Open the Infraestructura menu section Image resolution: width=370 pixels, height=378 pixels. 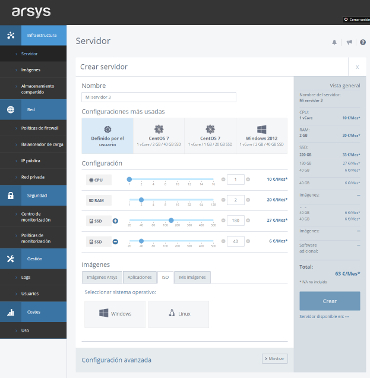pos(33,35)
